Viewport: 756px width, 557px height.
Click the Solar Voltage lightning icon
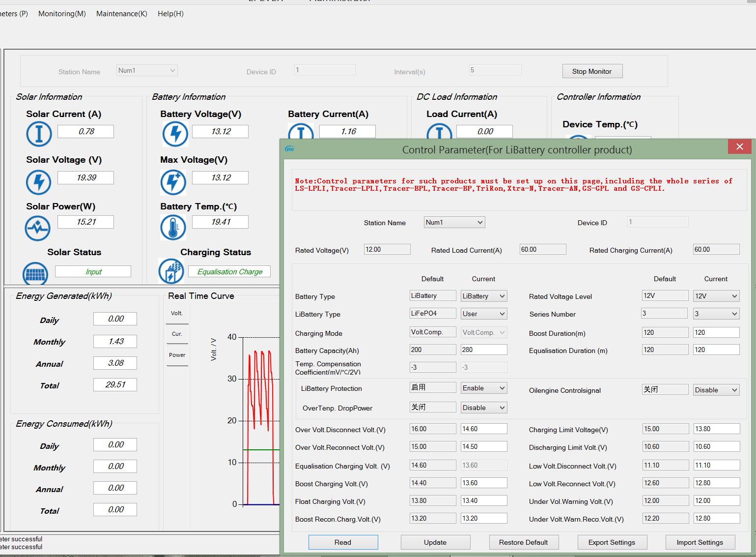[38, 182]
